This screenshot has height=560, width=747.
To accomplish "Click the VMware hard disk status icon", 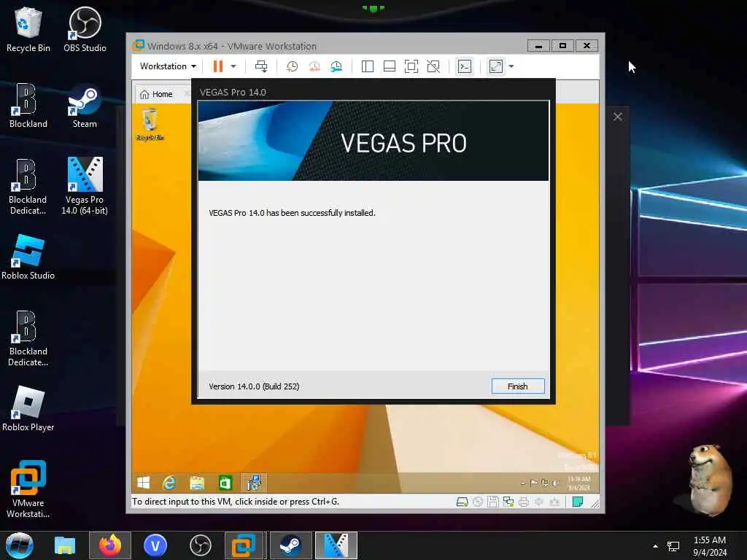I will coord(462,502).
